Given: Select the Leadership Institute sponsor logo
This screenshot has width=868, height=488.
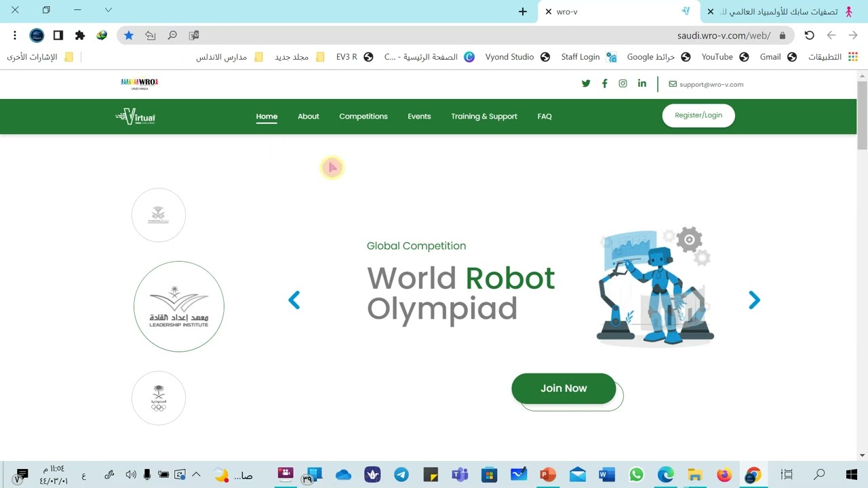Looking at the screenshot, I should (x=179, y=306).
